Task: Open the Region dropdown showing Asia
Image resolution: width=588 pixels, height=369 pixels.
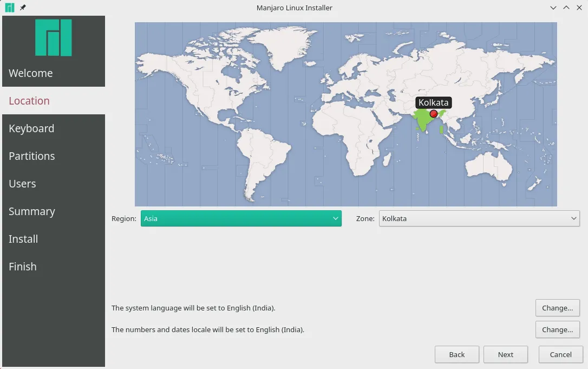Action: click(x=241, y=218)
